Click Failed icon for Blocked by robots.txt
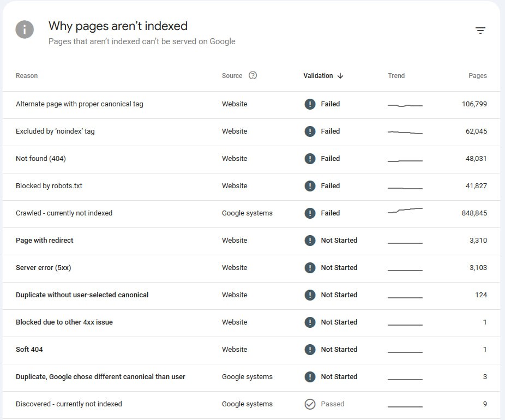 click(x=310, y=186)
